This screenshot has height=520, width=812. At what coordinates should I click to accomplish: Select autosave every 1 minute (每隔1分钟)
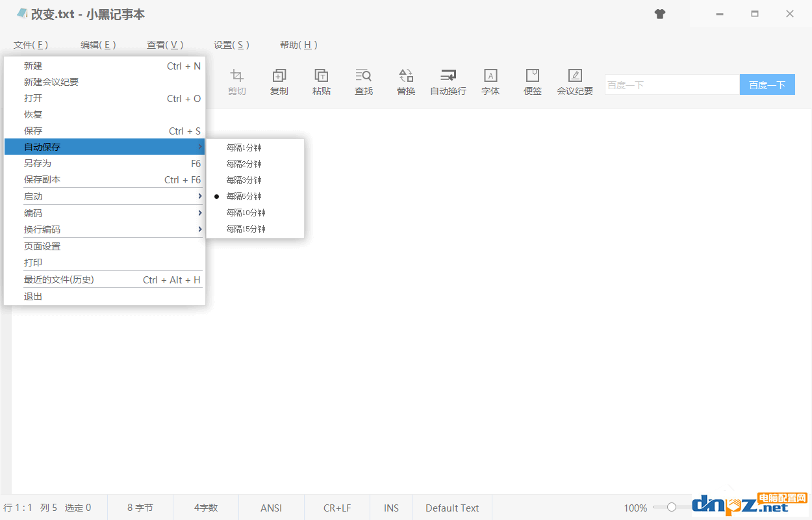click(x=244, y=148)
